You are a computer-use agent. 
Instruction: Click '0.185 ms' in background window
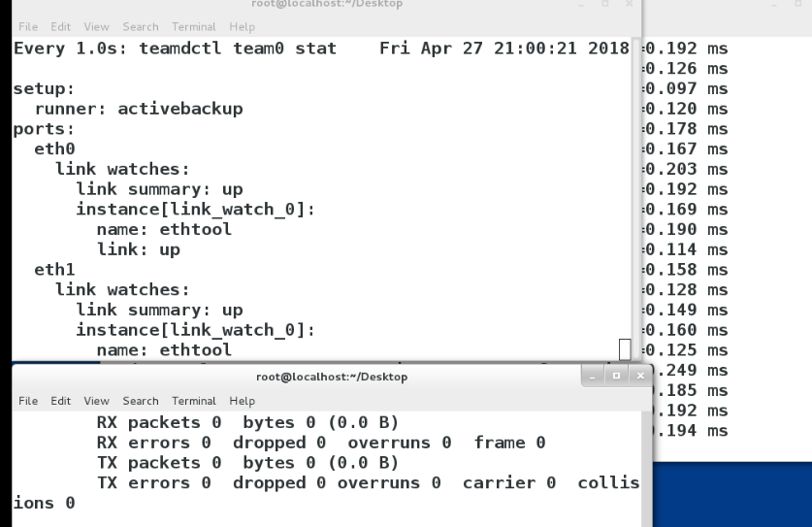tap(692, 391)
